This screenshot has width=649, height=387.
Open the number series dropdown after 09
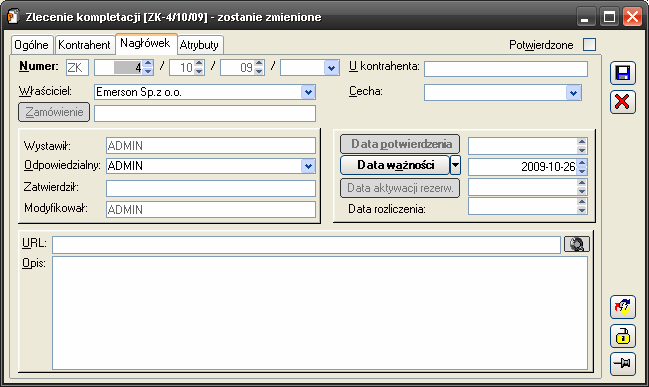point(331,68)
